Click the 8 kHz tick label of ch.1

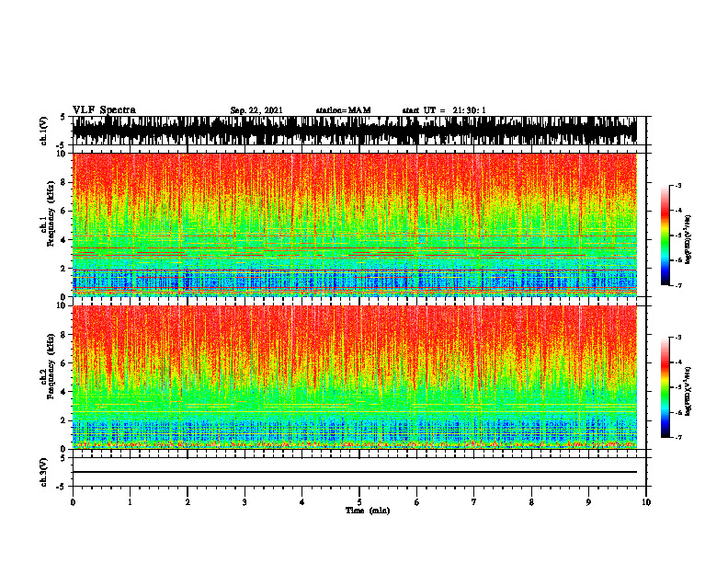point(64,182)
